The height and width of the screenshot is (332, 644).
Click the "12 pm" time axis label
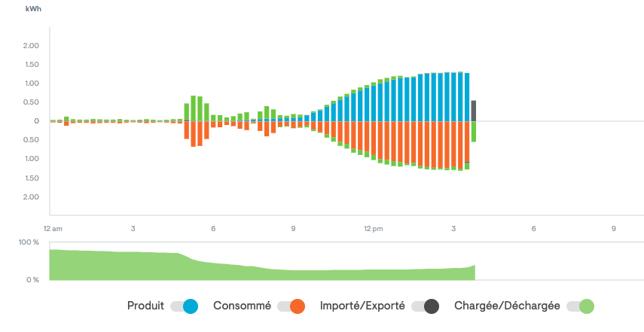click(373, 228)
